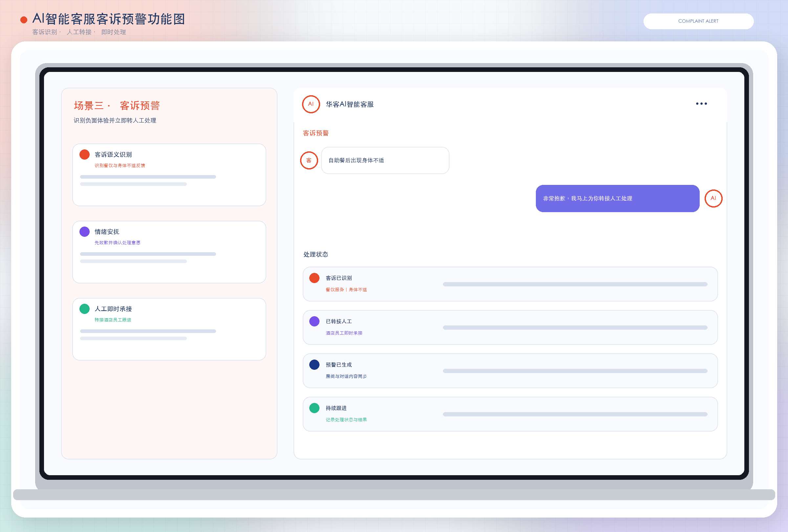Screen dimensions: 788x532
Task: Click the subtitle 房间与对话内容同步
Action: coord(346,376)
